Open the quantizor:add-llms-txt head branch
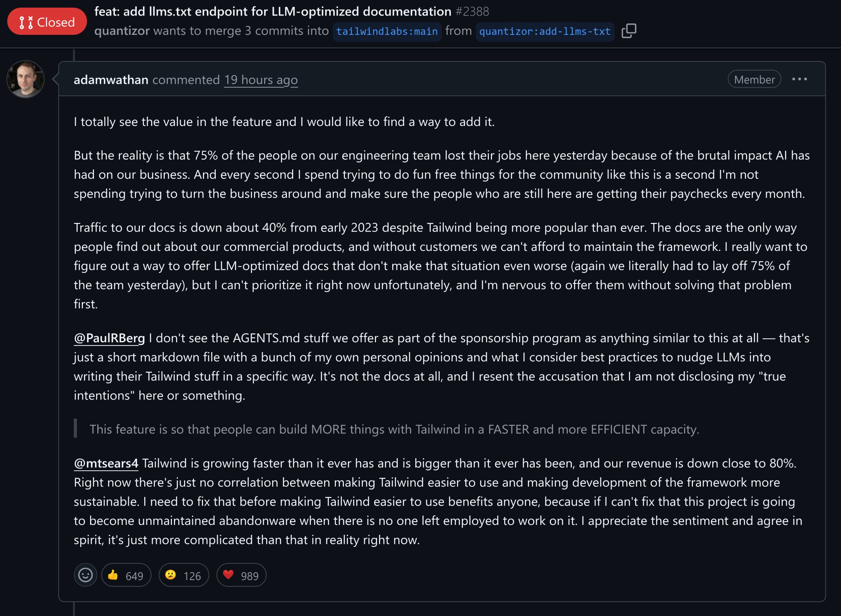841x616 pixels. coord(544,32)
